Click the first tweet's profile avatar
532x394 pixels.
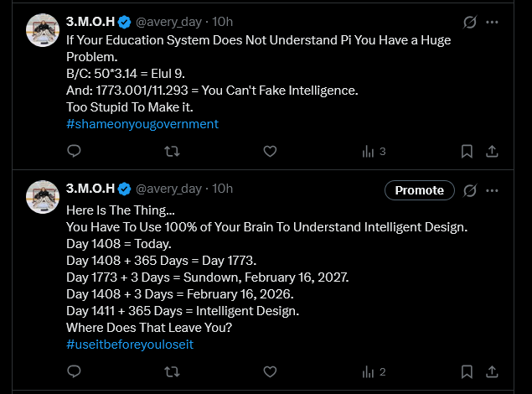(41, 30)
